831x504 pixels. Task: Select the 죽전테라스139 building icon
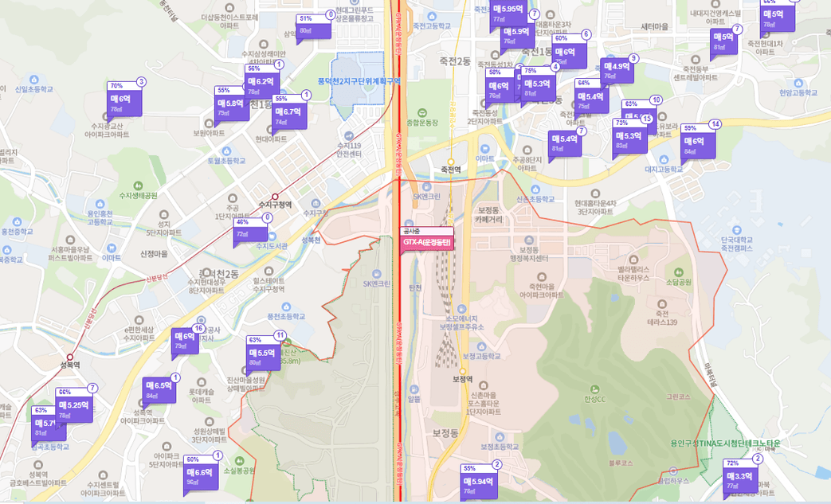pos(662,304)
